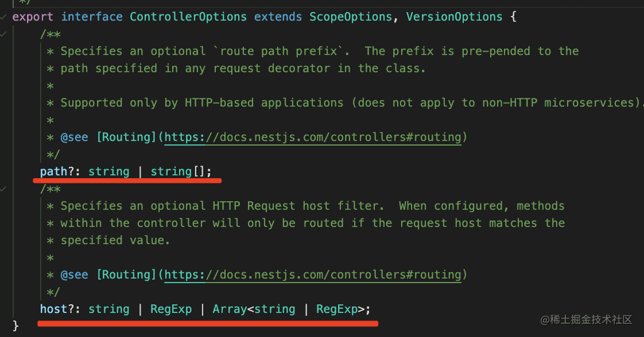This screenshot has height=337, width=644.
Task: Open the second docs.nestjs.com routing link
Action: [x=313, y=275]
